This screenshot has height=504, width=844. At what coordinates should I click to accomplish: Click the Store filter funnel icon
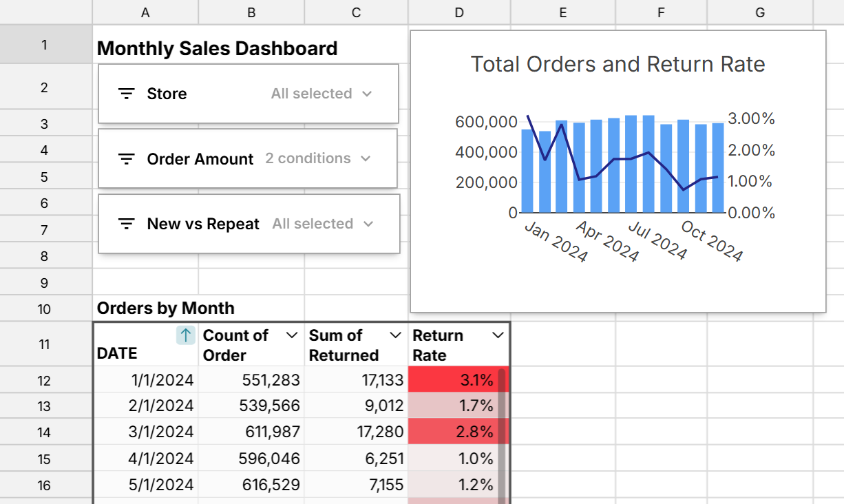pyautogui.click(x=127, y=93)
